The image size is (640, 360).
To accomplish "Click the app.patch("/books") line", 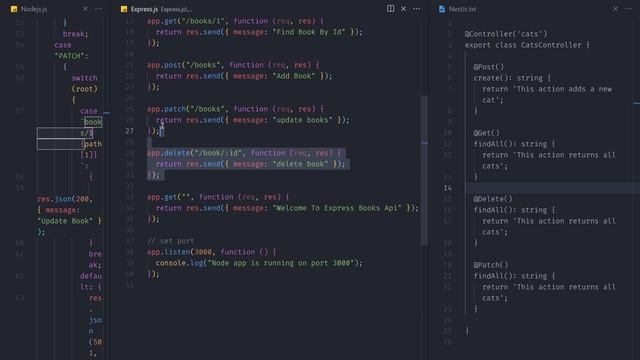I will pyautogui.click(x=236, y=109).
